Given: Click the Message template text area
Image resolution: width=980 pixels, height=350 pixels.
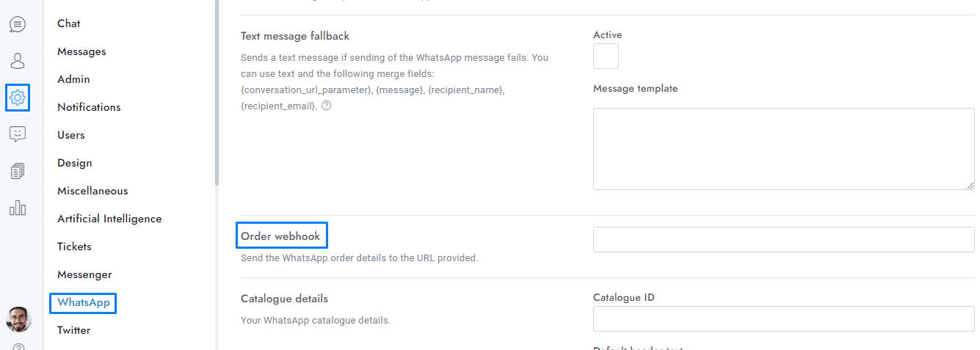Looking at the screenshot, I should pos(783,149).
